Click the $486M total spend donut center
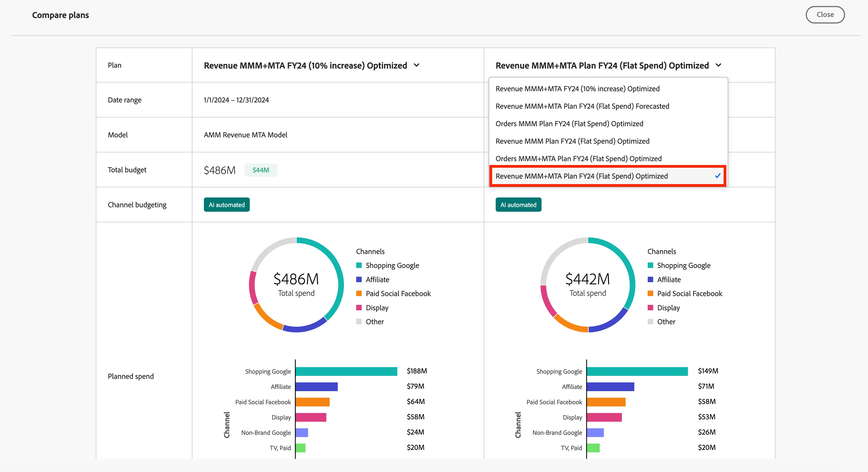 tap(296, 284)
